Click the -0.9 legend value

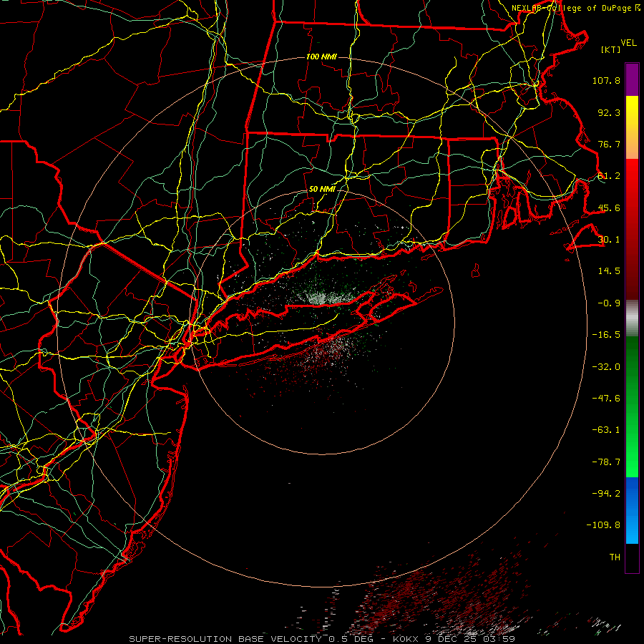pos(609,303)
